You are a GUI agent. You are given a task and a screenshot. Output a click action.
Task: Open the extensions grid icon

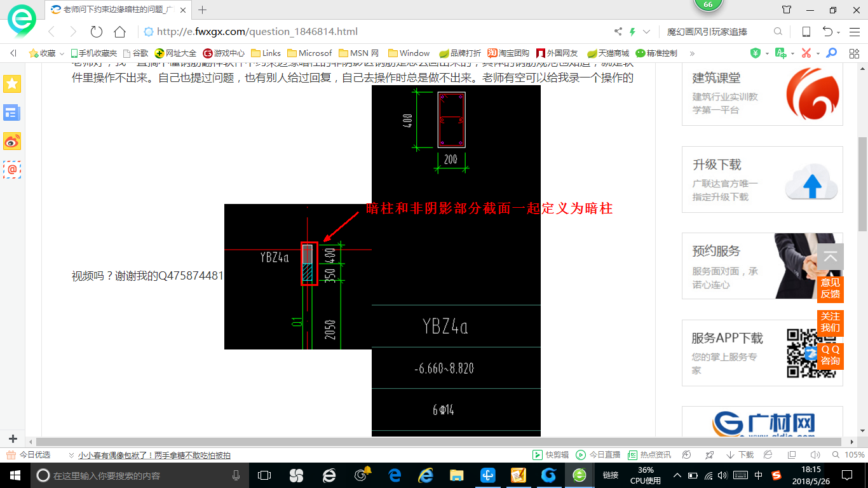point(853,53)
